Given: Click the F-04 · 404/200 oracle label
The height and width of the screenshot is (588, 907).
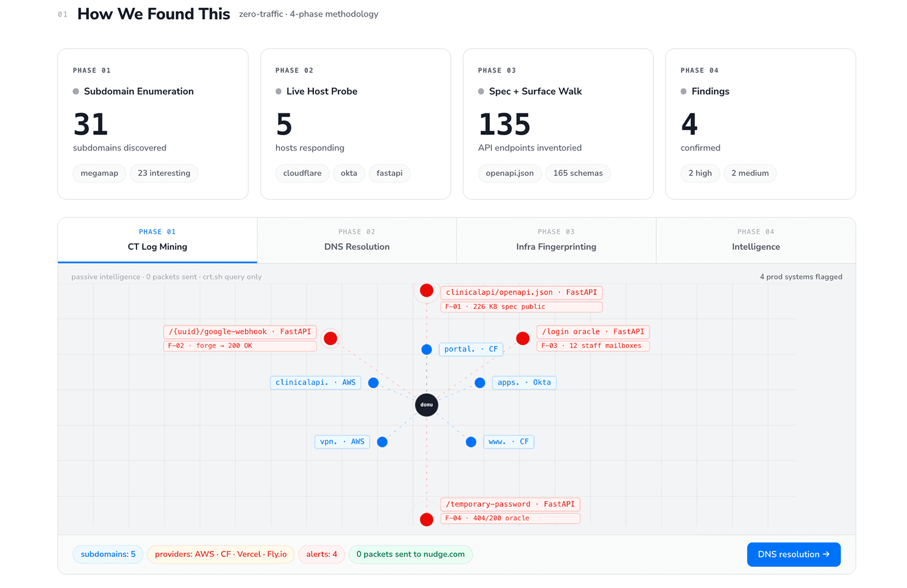Looking at the screenshot, I should (510, 518).
